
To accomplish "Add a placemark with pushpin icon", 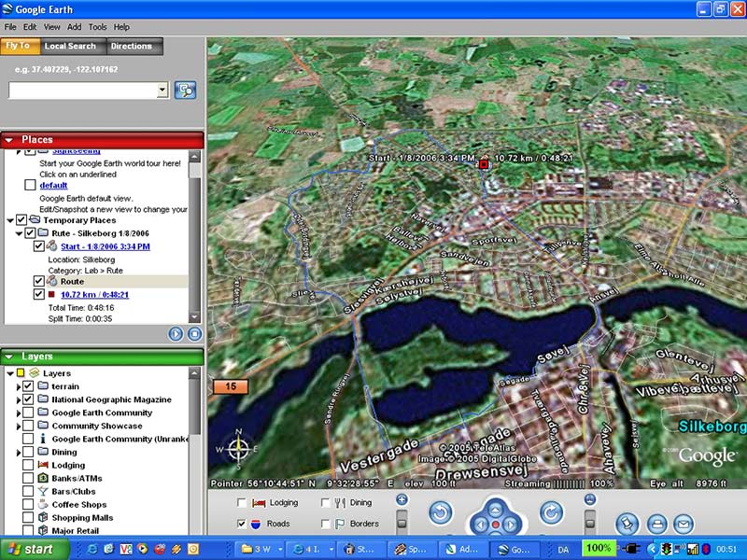I will pos(627,525).
